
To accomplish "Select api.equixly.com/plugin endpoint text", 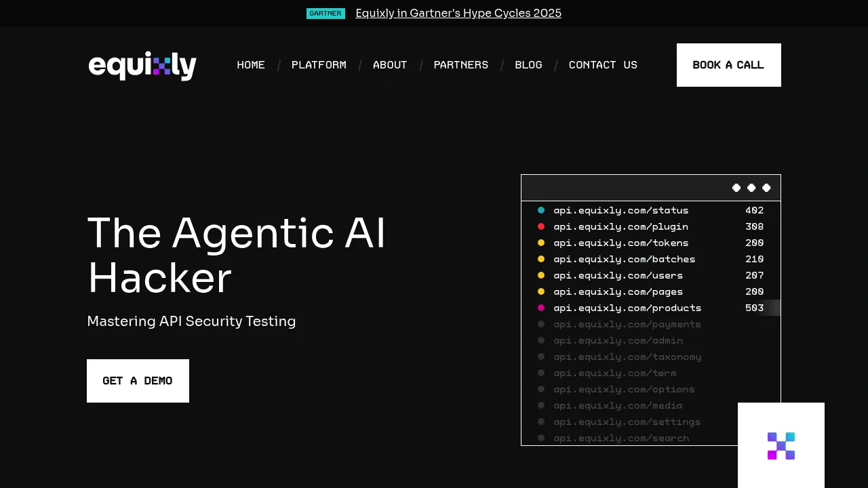I will (621, 226).
